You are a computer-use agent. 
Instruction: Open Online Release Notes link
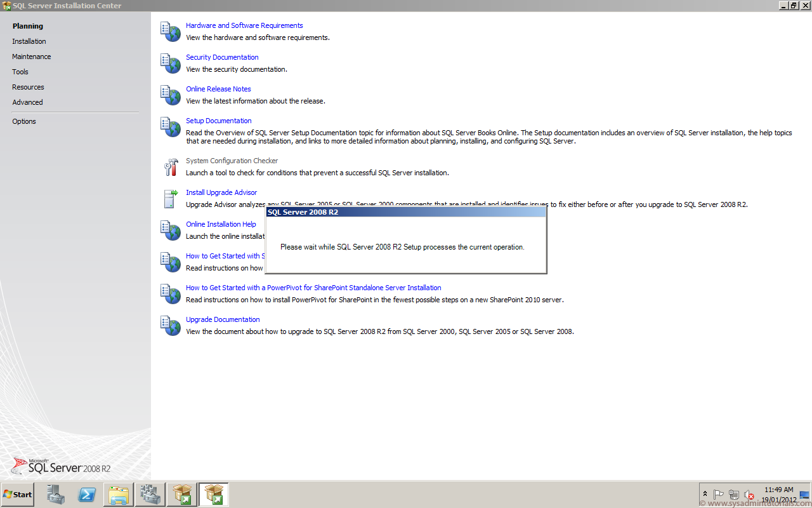point(218,89)
